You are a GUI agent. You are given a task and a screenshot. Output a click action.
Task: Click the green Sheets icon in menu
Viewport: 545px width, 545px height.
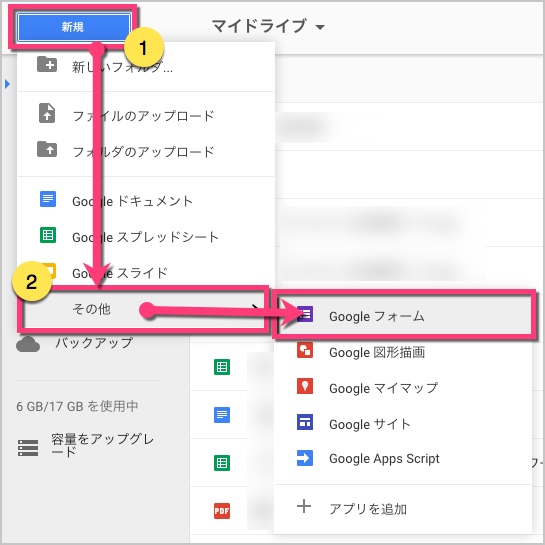(x=48, y=235)
